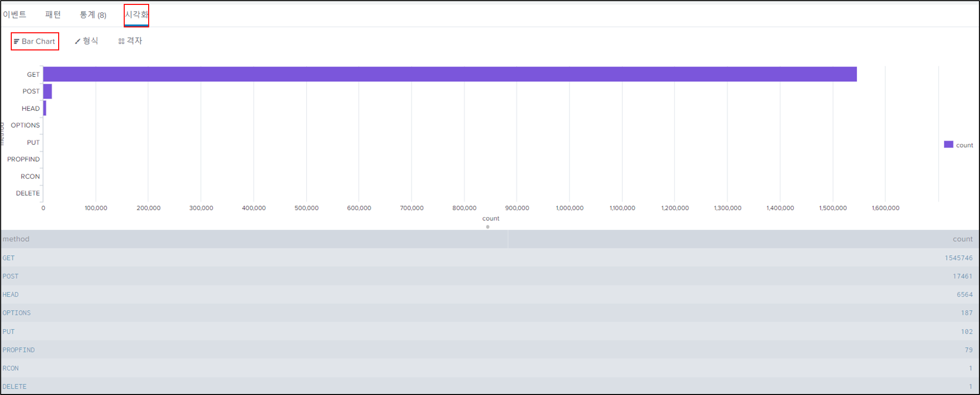Click the 1,000,000 x-axis tick label
Image resolution: width=980 pixels, height=395 pixels.
pyautogui.click(x=570, y=208)
